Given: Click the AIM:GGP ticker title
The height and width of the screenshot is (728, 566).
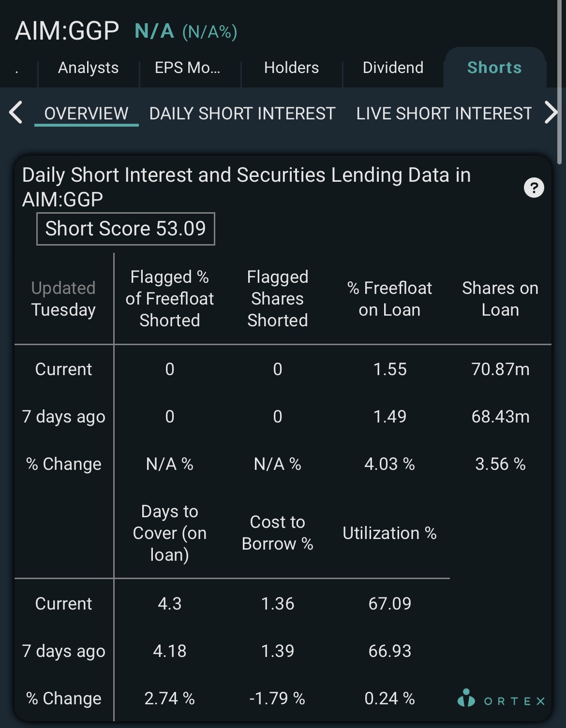Looking at the screenshot, I should tap(67, 31).
